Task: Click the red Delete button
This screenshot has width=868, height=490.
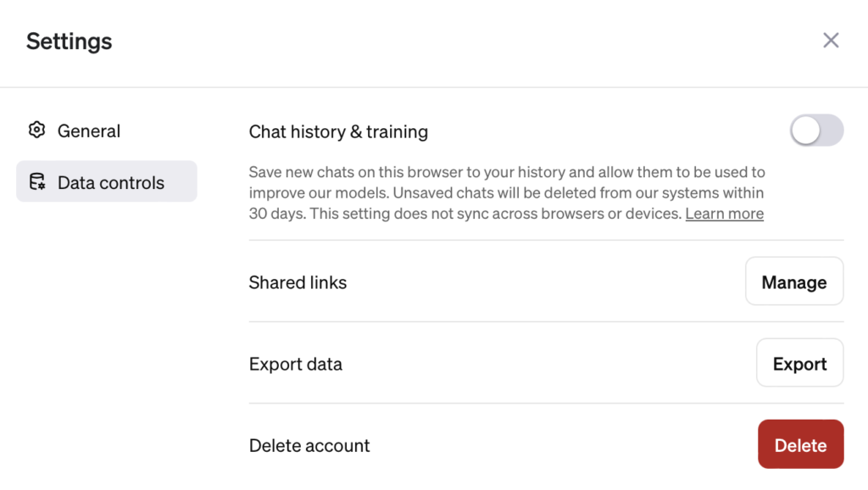Action: tap(800, 444)
